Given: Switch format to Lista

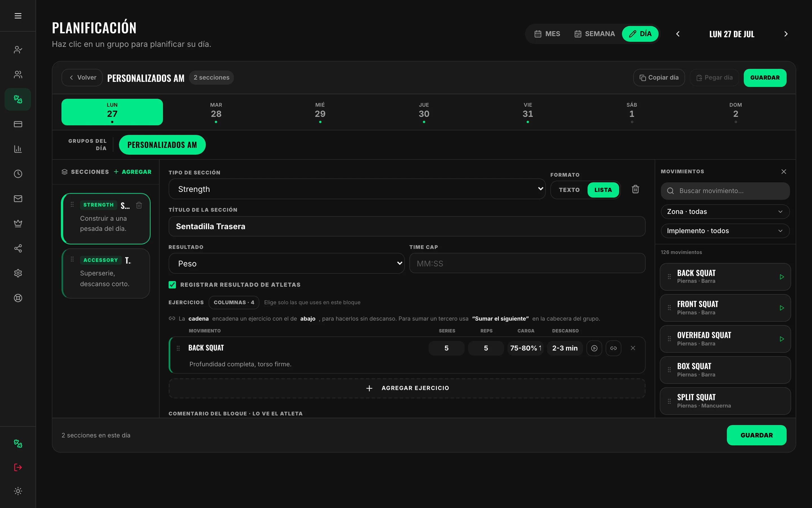Looking at the screenshot, I should (603, 190).
